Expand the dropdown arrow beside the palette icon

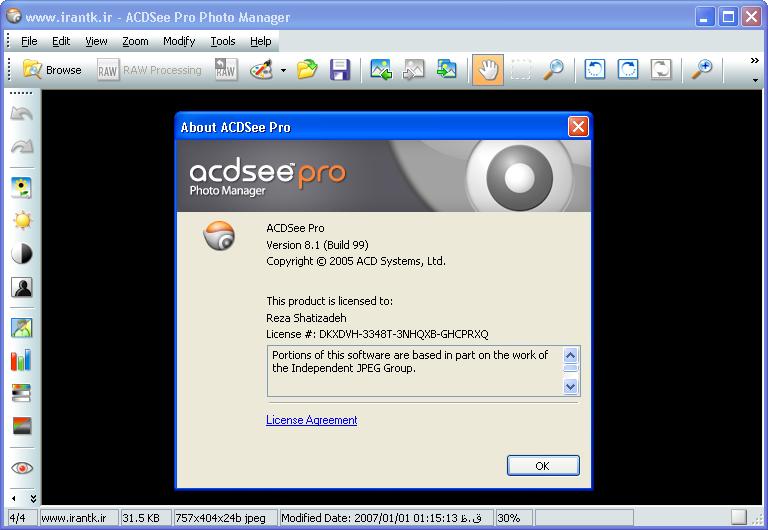(283, 70)
